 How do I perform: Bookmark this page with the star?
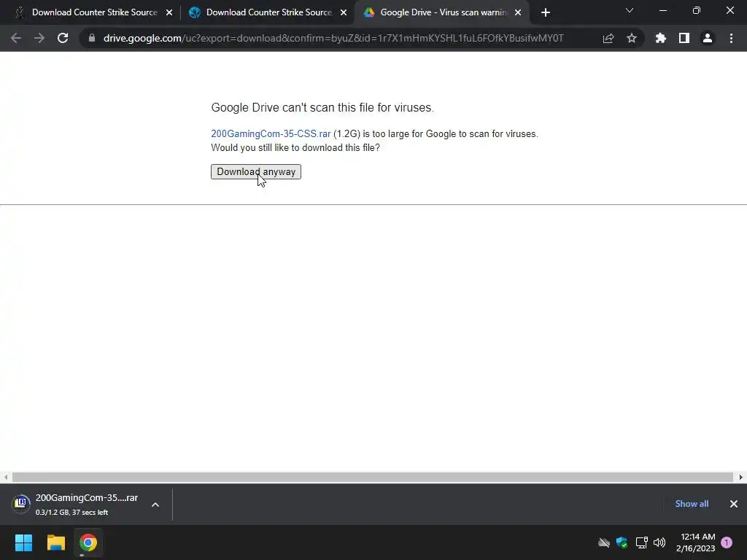point(632,38)
